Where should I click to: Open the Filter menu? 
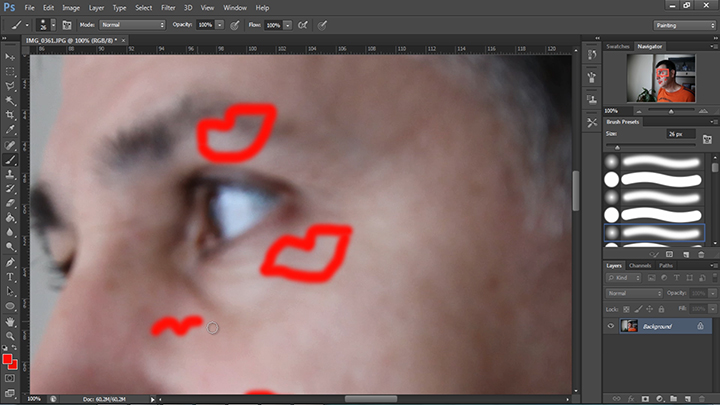pos(170,8)
